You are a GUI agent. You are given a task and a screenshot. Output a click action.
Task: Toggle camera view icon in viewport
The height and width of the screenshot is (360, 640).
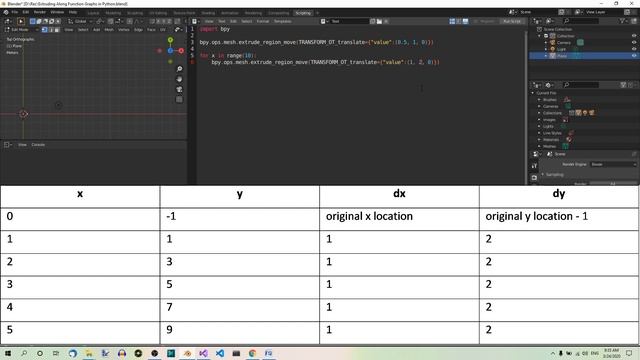click(179, 89)
